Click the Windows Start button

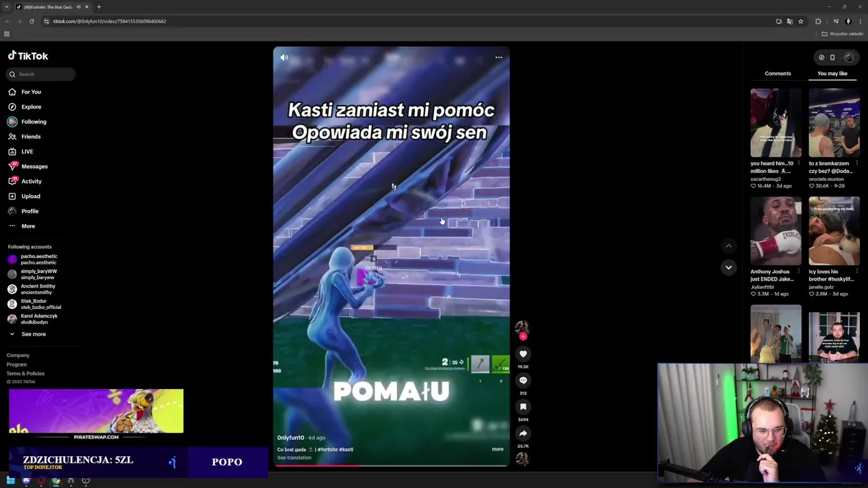[x=11, y=481]
